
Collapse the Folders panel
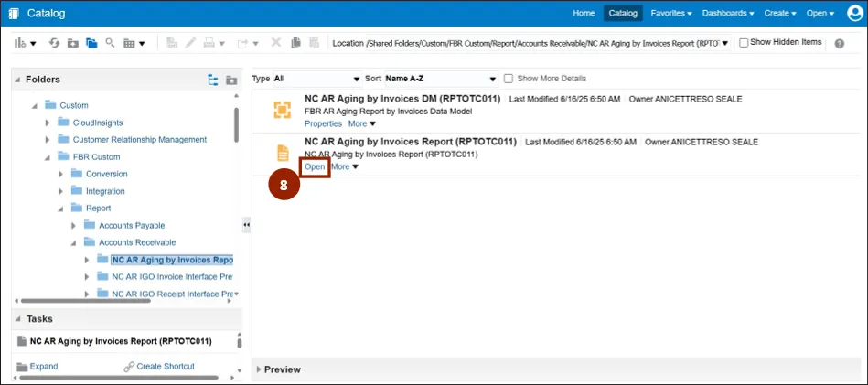[18, 80]
